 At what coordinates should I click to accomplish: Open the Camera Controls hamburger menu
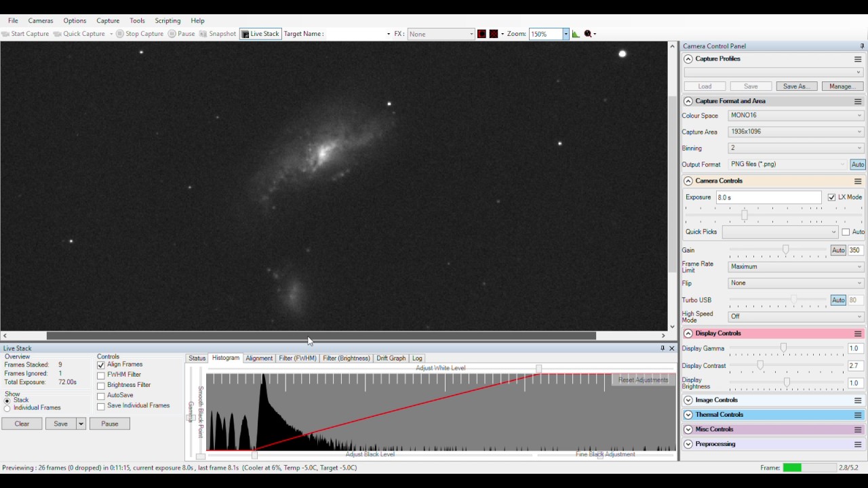click(x=858, y=182)
